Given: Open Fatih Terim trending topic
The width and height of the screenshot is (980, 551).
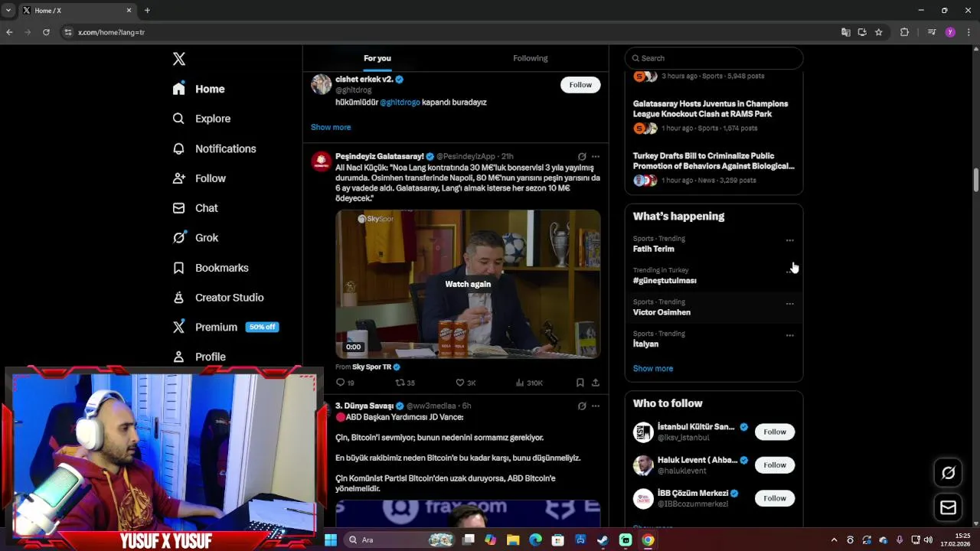Looking at the screenshot, I should (653, 249).
